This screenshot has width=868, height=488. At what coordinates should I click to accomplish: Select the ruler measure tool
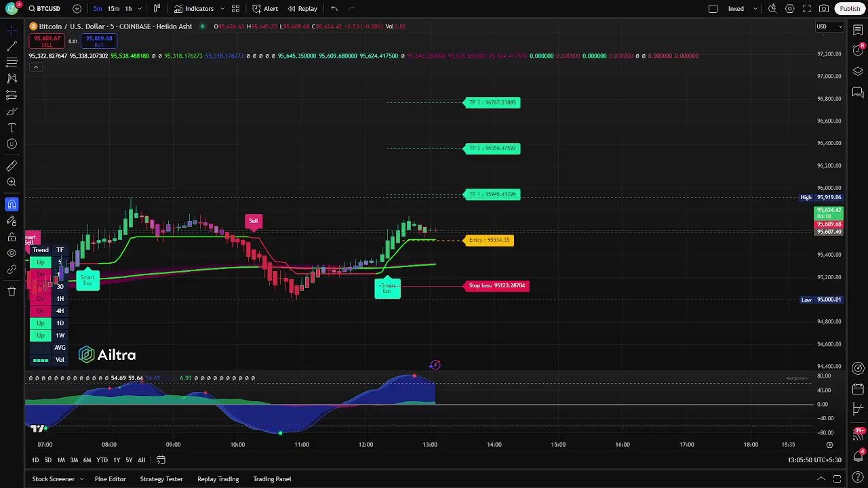[12, 166]
